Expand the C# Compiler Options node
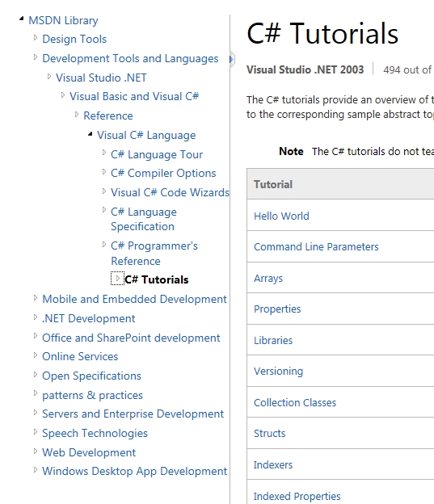The width and height of the screenshot is (434, 504). pos(104,172)
